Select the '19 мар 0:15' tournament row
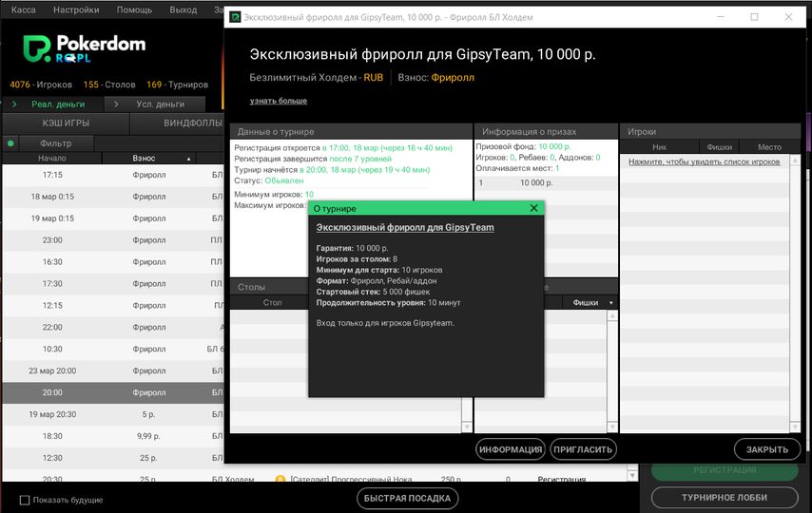Image resolution: width=812 pixels, height=513 pixels. click(x=113, y=218)
